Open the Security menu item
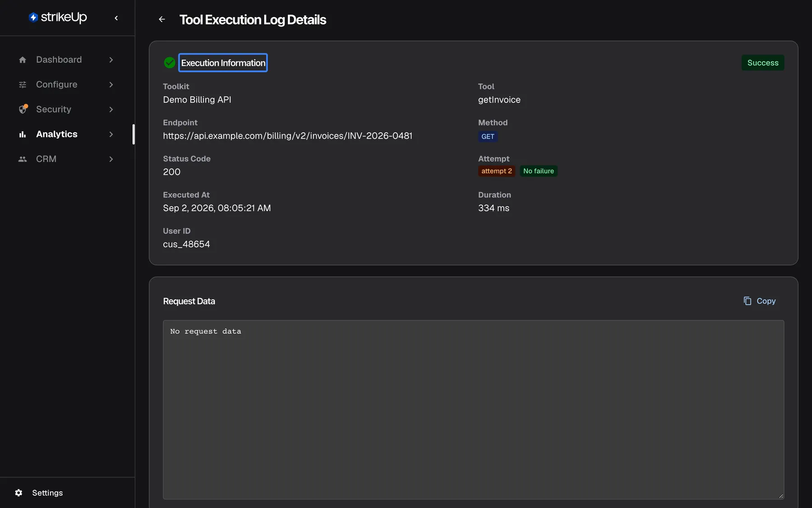The width and height of the screenshot is (812, 508). point(67,109)
